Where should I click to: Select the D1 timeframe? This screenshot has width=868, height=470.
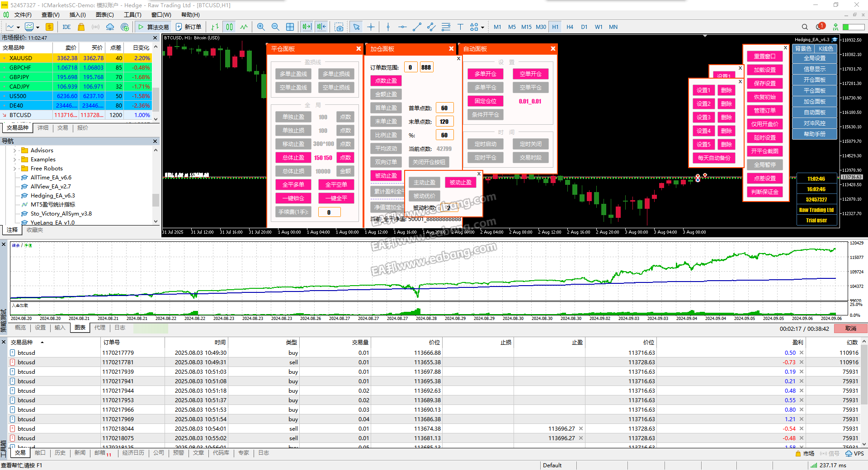click(584, 27)
